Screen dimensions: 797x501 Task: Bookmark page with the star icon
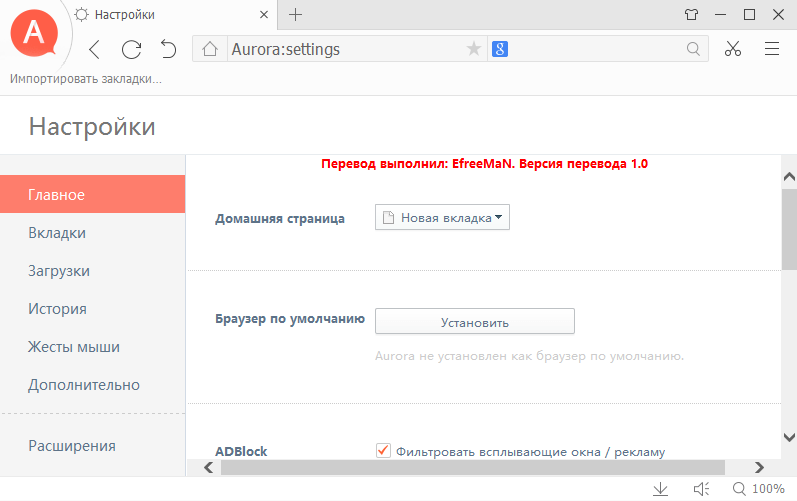tap(474, 49)
